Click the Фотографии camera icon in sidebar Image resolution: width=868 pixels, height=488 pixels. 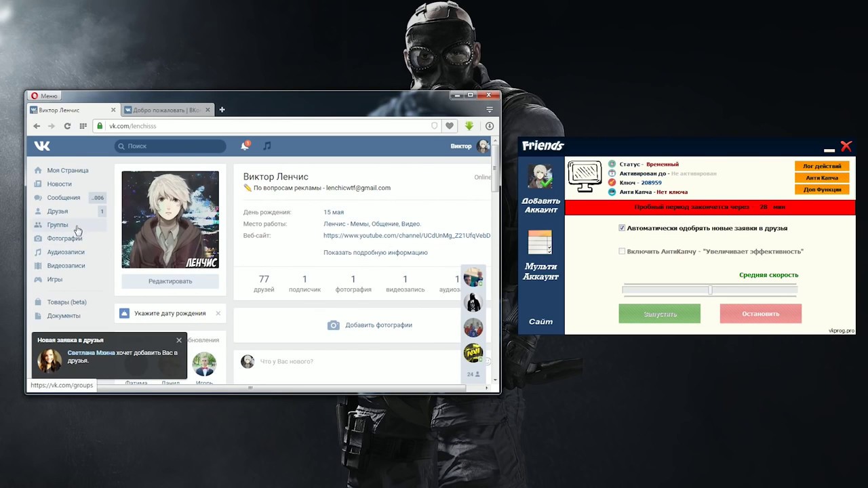click(x=38, y=239)
